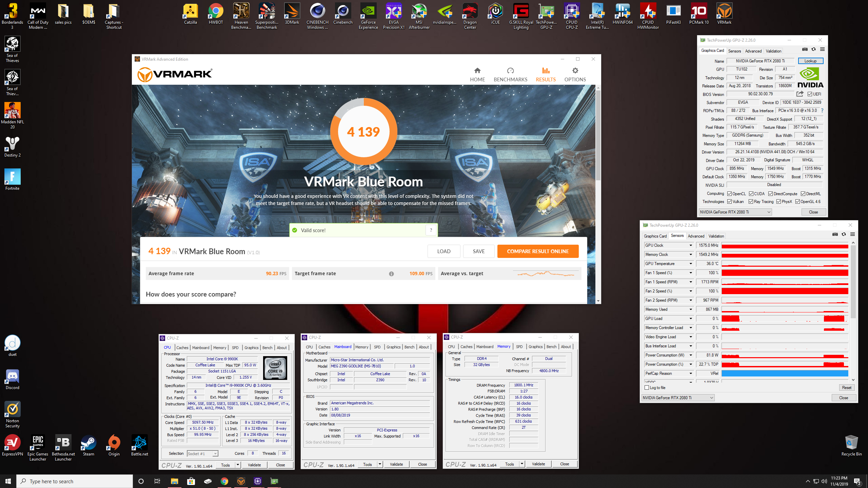The width and height of the screenshot is (868, 488).
Task: Open Tools dropdown arrow in CPU-Z CPU window
Action: coord(238,465)
